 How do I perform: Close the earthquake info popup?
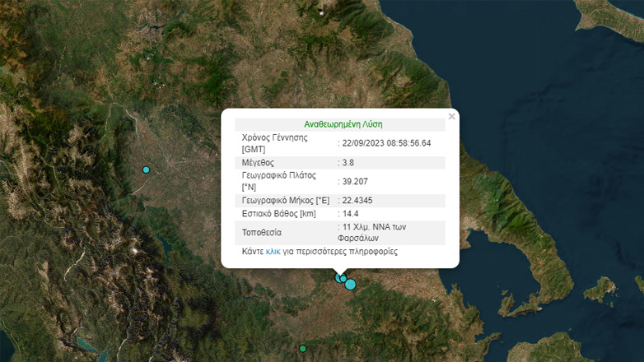click(x=452, y=117)
